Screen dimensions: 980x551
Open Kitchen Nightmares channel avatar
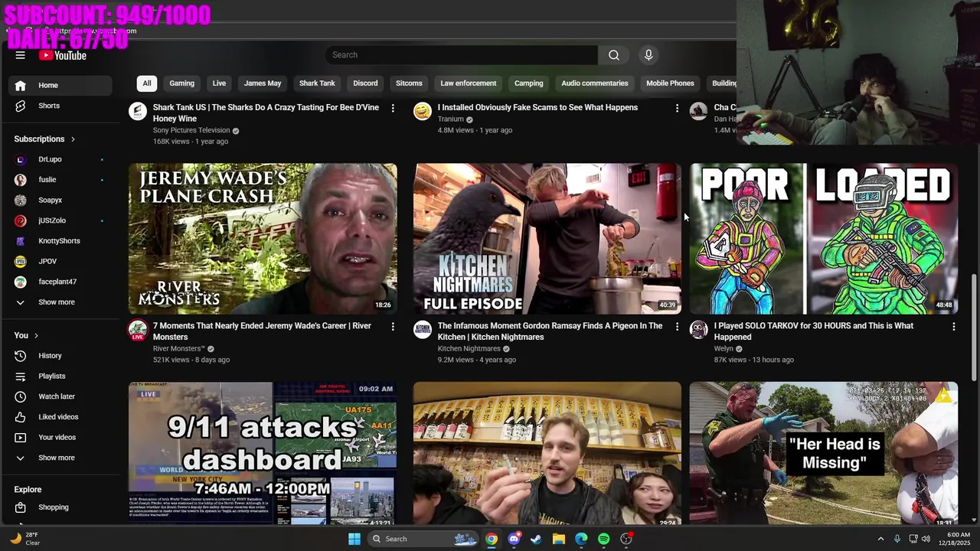[423, 330]
